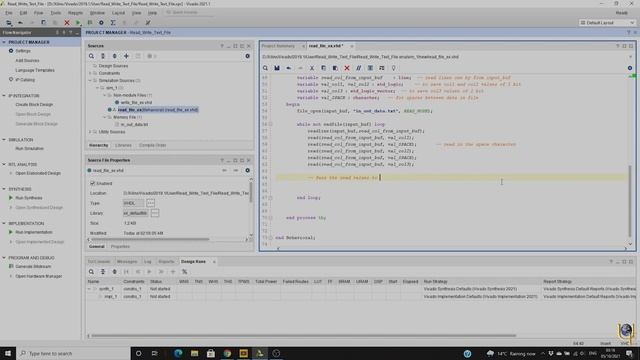Image resolution: width=640 pixels, height=360 pixels.
Task: Select the memory file under Memory File
Action: click(x=134, y=124)
